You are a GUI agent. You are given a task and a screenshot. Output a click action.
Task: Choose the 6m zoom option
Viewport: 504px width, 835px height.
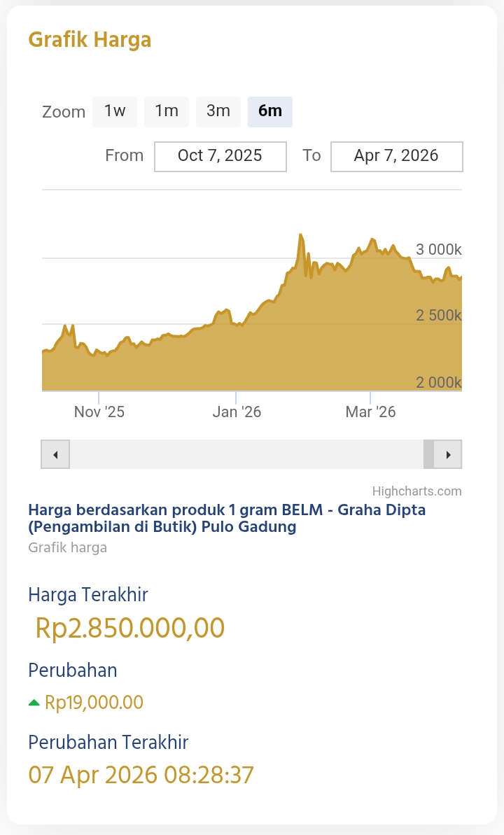[x=270, y=111]
